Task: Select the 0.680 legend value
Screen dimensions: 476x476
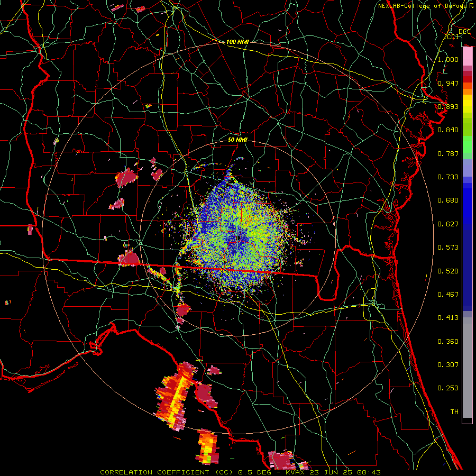Action: (448, 200)
